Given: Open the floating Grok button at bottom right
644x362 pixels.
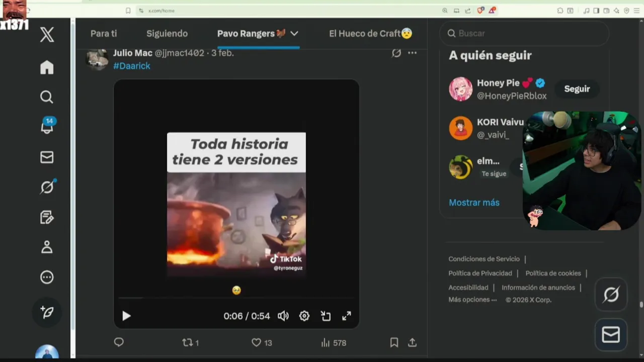Looking at the screenshot, I should pos(611,294).
